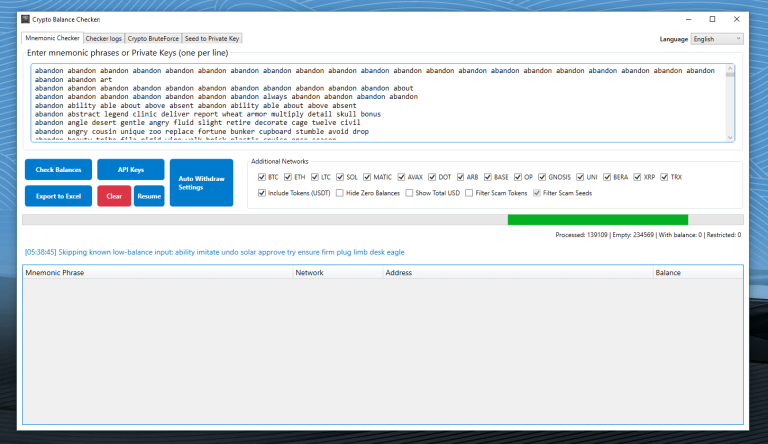This screenshot has width=768, height=444.
Task: Open the API Keys dialog
Action: 130,170
